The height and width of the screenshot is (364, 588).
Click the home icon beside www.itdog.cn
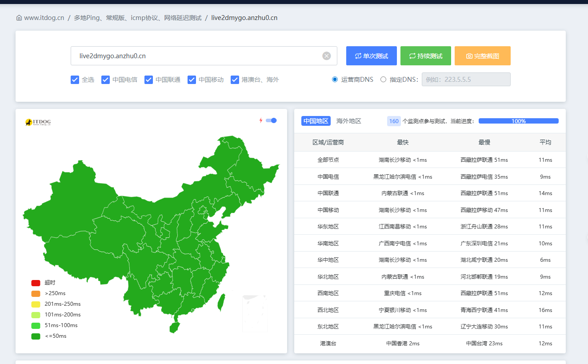click(19, 18)
